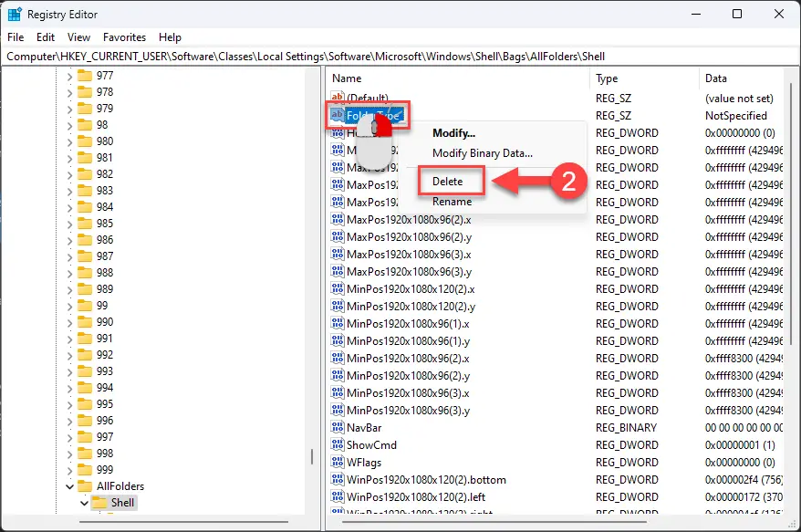Click the MinPos1920x1080x120(2).x value icon
The width and height of the screenshot is (801, 532).
pos(338,288)
